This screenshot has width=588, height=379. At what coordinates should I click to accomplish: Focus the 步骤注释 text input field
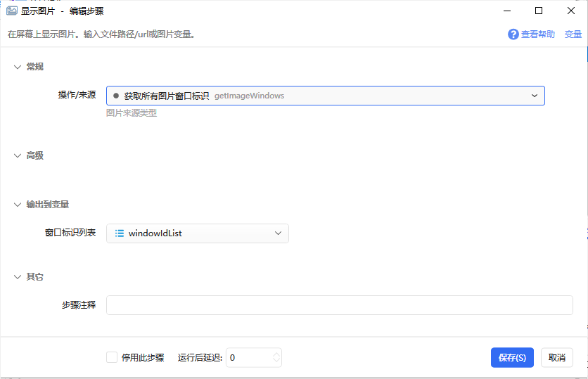[340, 305]
